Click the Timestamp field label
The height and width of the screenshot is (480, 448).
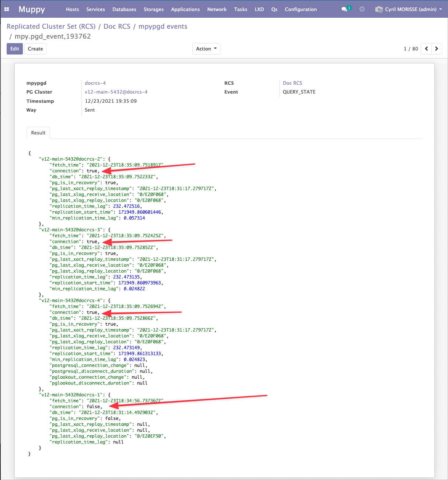click(x=40, y=101)
